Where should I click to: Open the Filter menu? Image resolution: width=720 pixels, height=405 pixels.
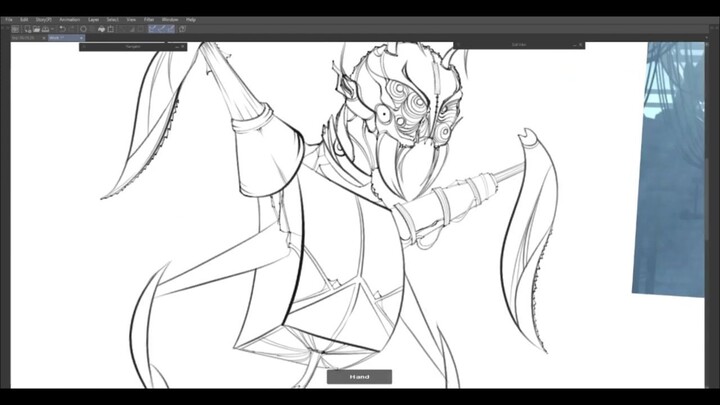tap(147, 19)
